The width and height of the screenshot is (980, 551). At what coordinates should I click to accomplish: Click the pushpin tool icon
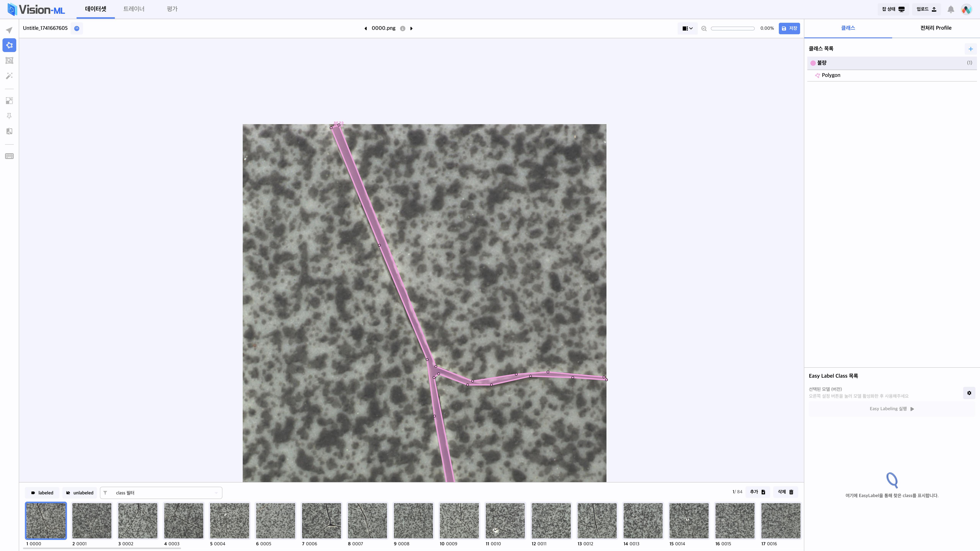[9, 116]
